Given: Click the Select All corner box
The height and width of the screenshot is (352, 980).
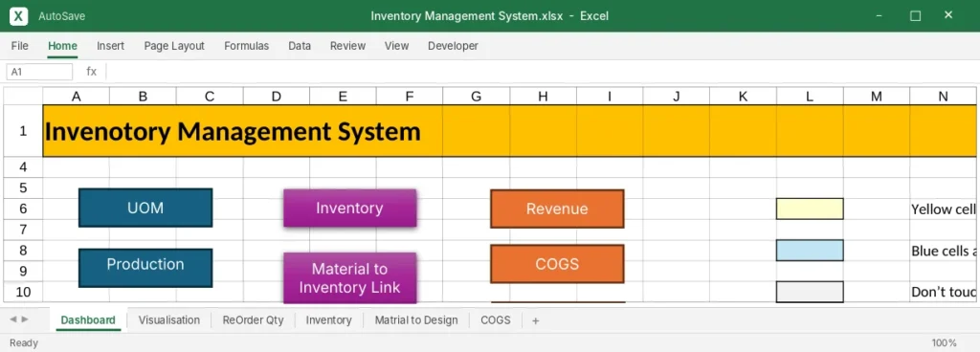Looking at the screenshot, I should (23, 96).
